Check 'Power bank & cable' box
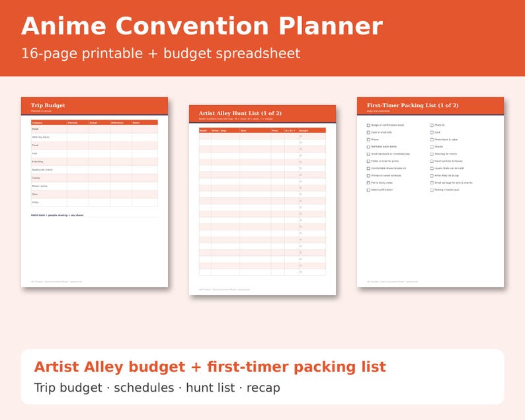The image size is (525, 420). [432, 140]
